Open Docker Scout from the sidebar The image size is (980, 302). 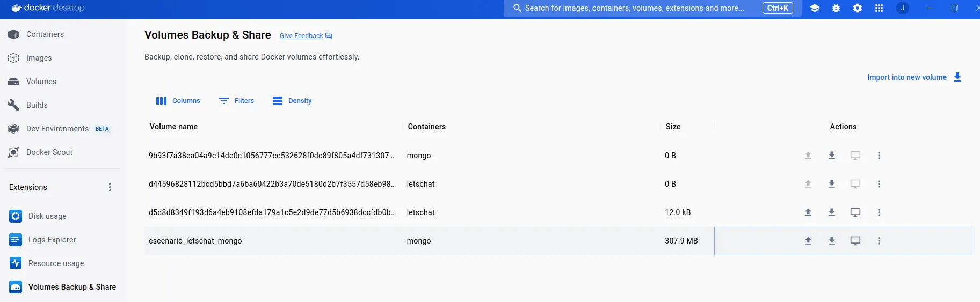click(49, 152)
